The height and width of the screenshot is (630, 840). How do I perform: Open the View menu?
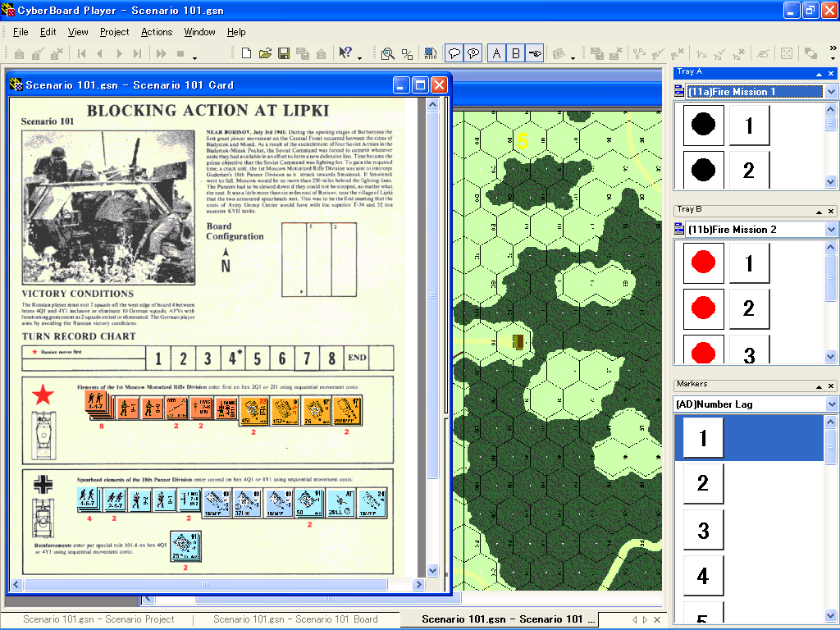pos(78,32)
